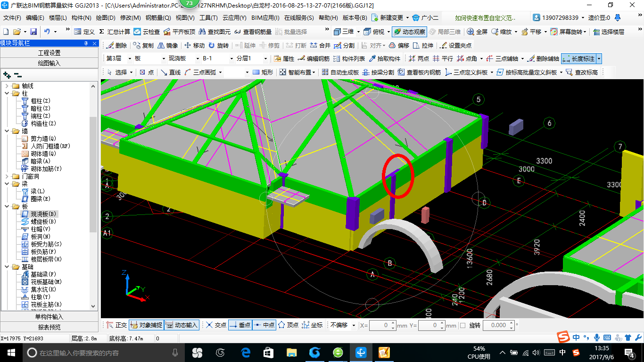644x362 pixels.
Task: Select 矩形 rectangle drawing tool
Action: click(263, 72)
